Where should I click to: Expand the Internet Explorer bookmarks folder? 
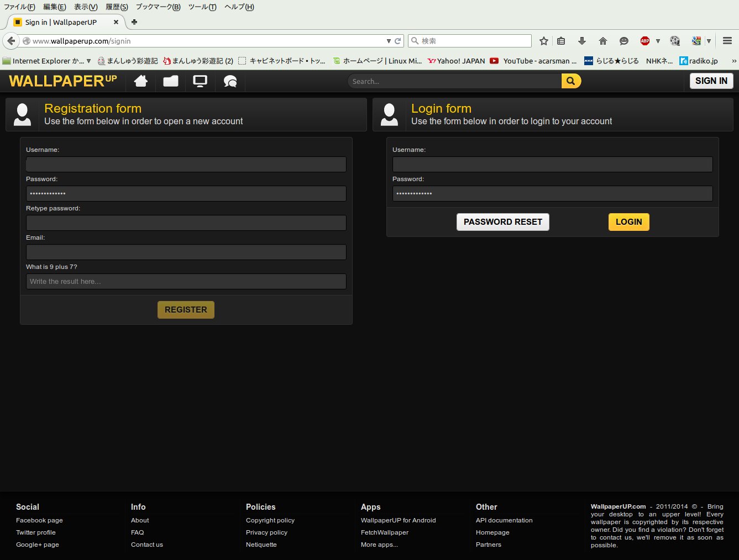tap(46, 61)
